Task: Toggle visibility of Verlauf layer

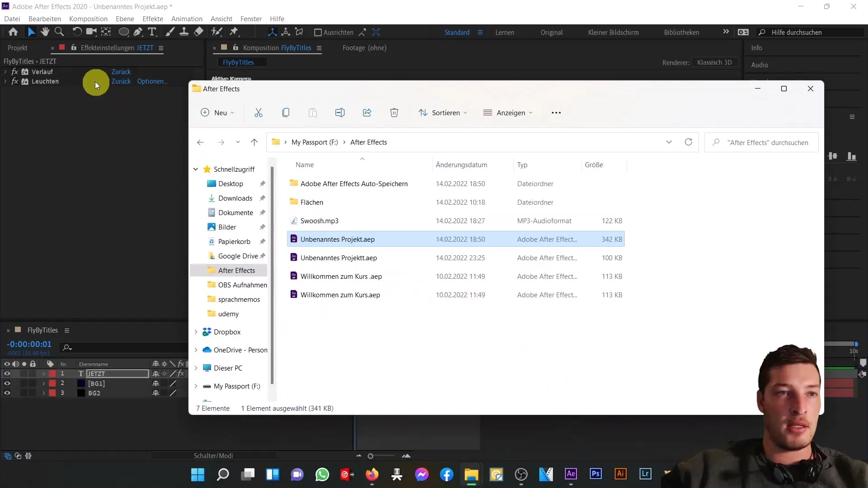Action: pos(15,71)
